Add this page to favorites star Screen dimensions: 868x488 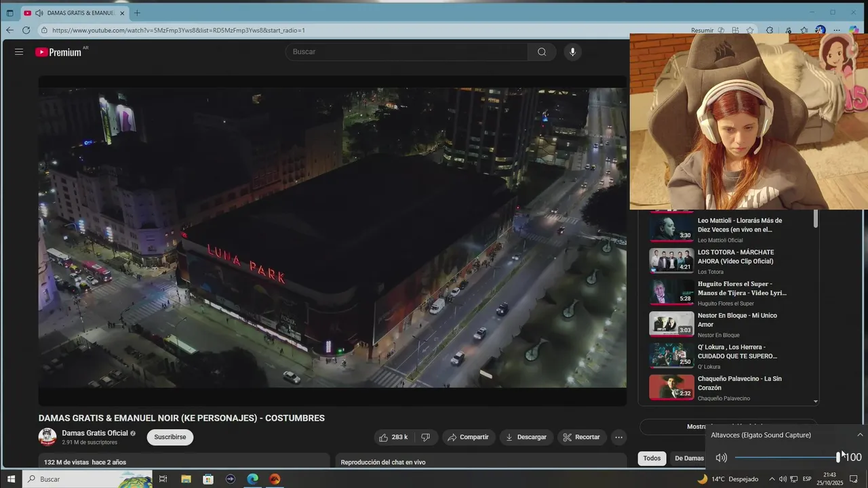750,30
